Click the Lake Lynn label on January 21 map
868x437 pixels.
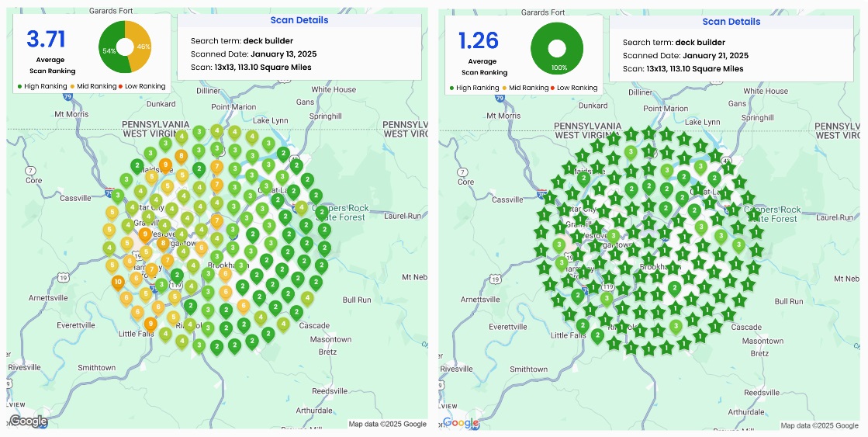click(703, 123)
